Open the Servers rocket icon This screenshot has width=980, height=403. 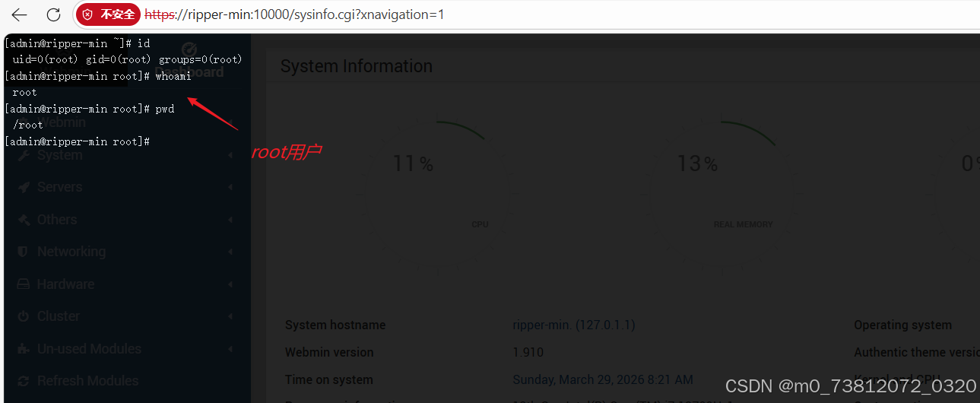[x=23, y=187]
